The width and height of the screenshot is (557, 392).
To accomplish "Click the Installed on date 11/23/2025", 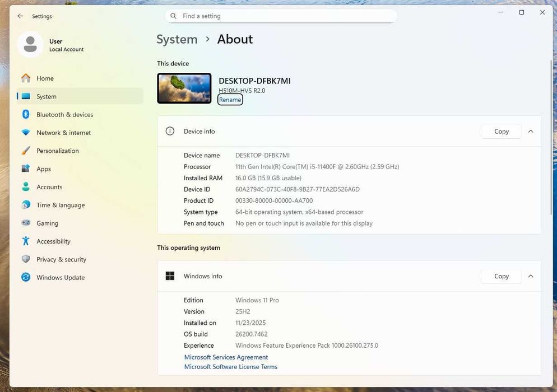I will pos(250,323).
